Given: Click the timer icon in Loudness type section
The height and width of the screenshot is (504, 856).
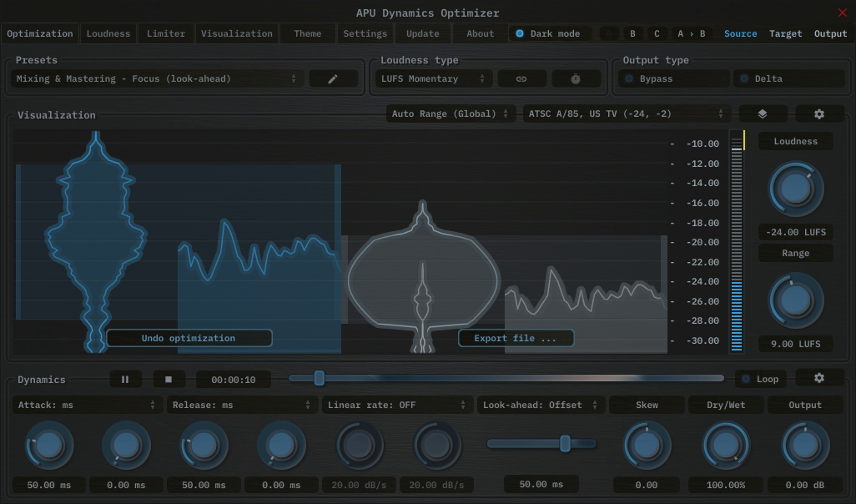Looking at the screenshot, I should point(575,78).
